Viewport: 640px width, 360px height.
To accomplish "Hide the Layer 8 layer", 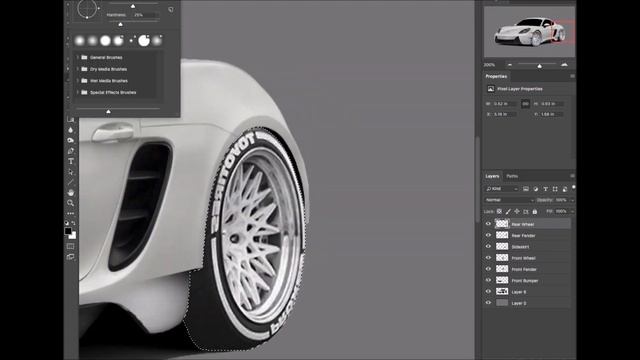I will point(488,291).
